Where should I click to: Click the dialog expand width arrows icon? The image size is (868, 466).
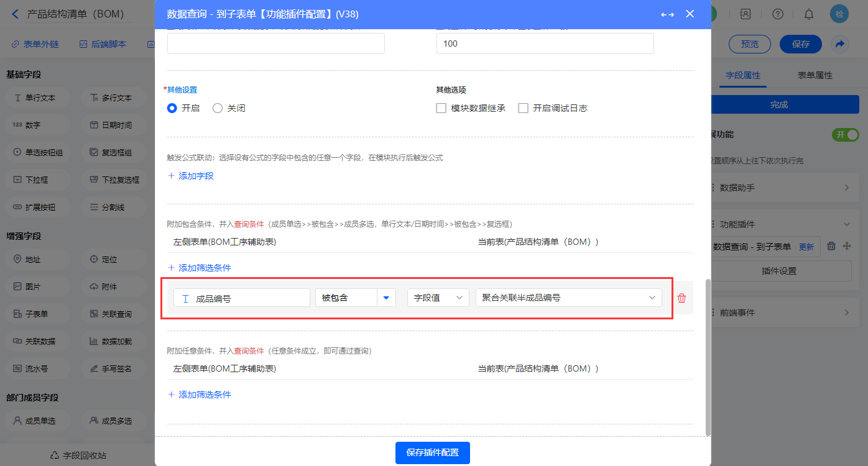pyautogui.click(x=667, y=14)
